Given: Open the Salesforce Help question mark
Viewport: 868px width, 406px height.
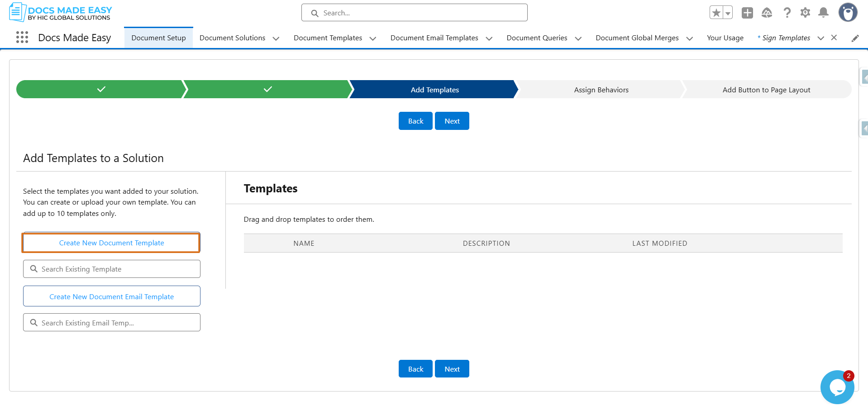Looking at the screenshot, I should tap(787, 13).
